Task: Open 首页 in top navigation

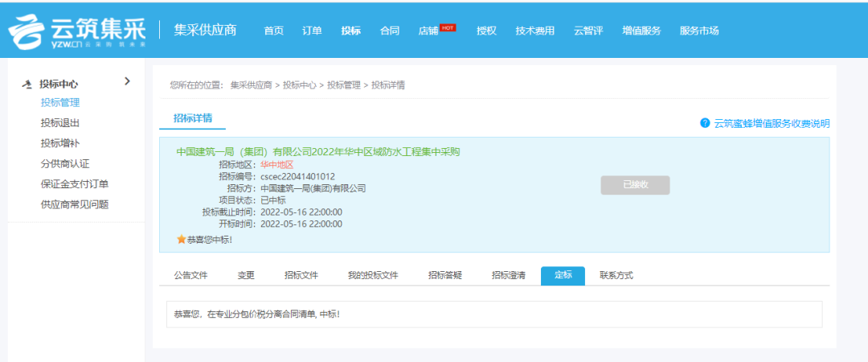Action: tap(273, 31)
